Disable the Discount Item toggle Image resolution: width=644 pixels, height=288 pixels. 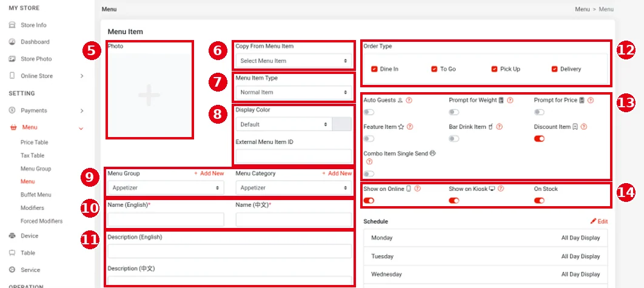point(539,139)
